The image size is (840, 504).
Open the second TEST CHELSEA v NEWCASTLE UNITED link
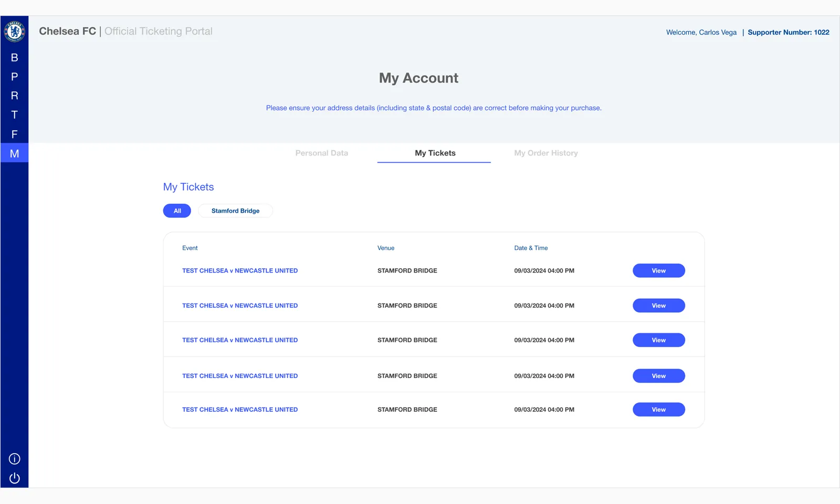tap(240, 306)
